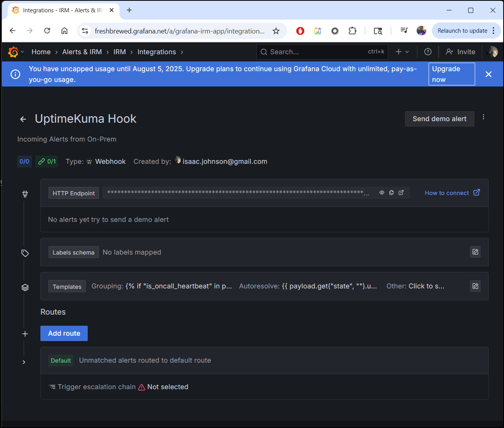Click the plug icon on timeline
This screenshot has width=504, height=428.
[25, 194]
